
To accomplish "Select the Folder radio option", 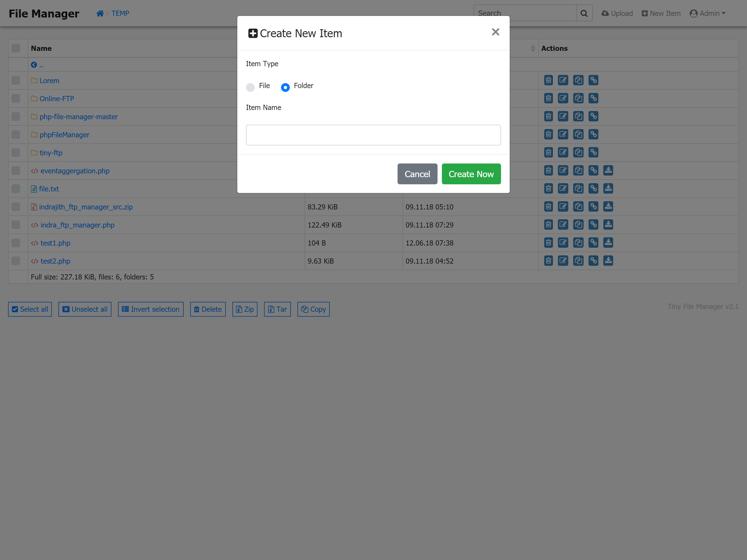I will point(285,87).
